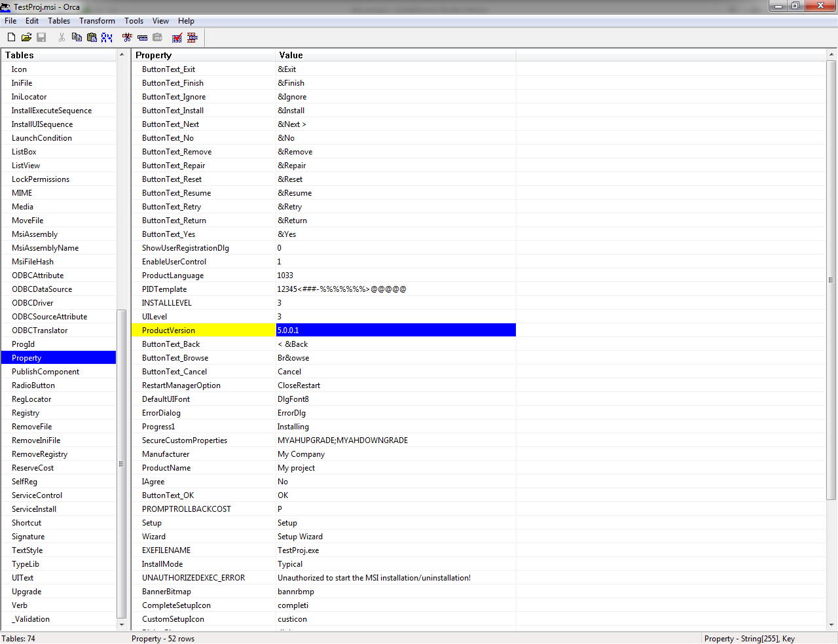The width and height of the screenshot is (838, 644).
Task: Create a new MSI with the New icon
Action: coord(11,37)
